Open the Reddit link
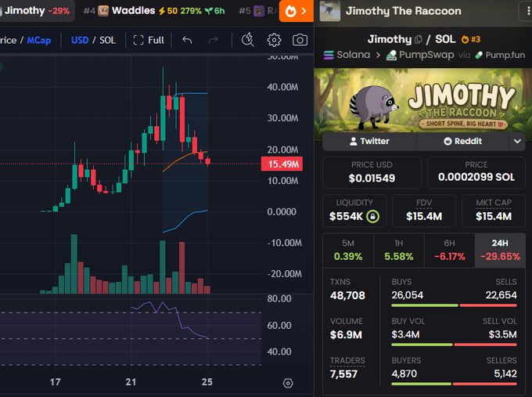532x397 pixels. pos(463,141)
